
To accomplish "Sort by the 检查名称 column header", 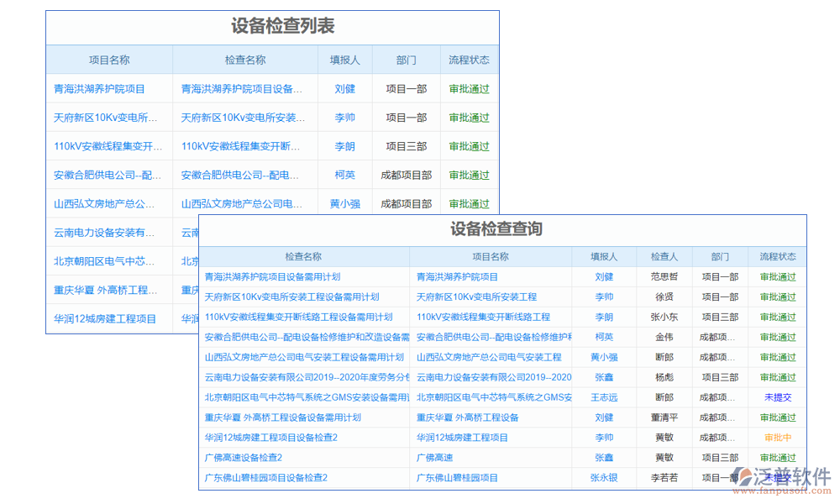I will pyautogui.click(x=301, y=256).
